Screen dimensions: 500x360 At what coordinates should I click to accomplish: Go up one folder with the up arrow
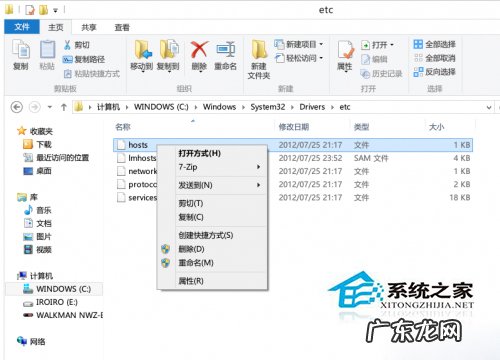[64, 107]
